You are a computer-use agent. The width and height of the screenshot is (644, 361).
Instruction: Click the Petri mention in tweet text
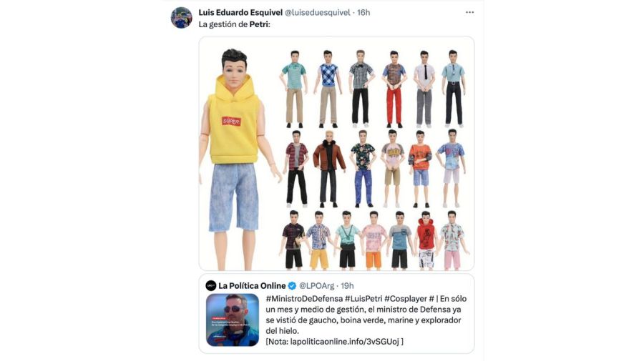click(259, 24)
